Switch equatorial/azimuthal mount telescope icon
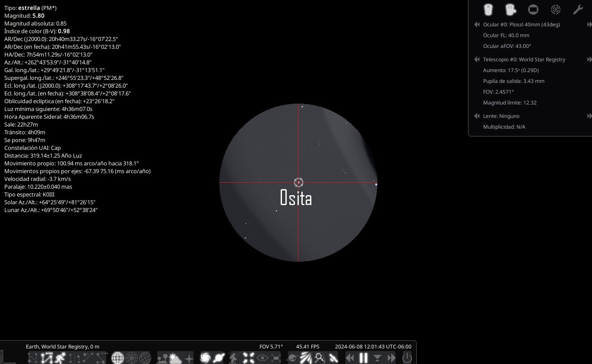Screen dimensions: 592x364 pos(234,358)
